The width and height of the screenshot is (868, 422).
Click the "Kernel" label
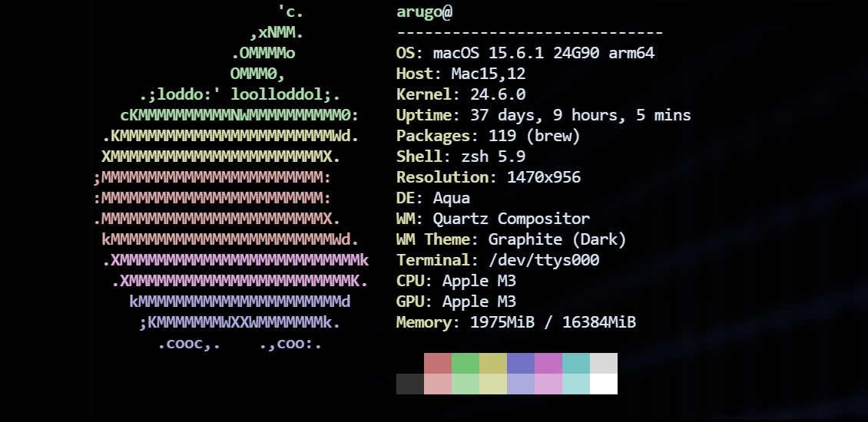pos(424,94)
